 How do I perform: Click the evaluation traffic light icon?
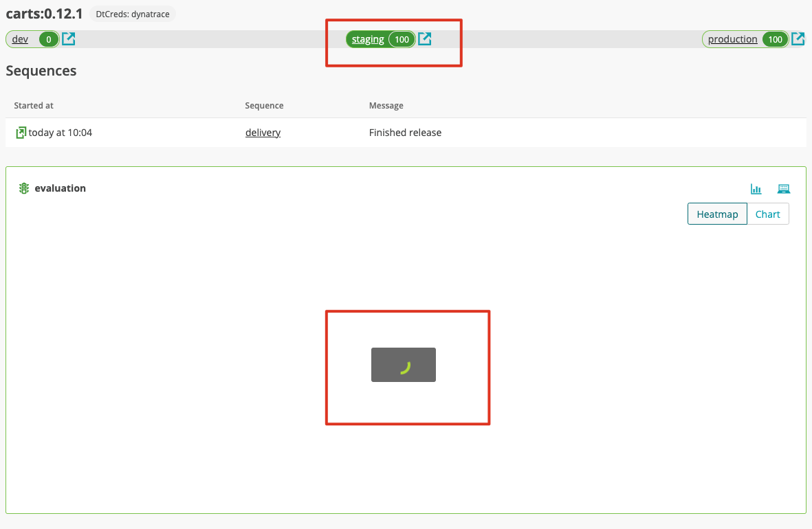click(x=23, y=188)
